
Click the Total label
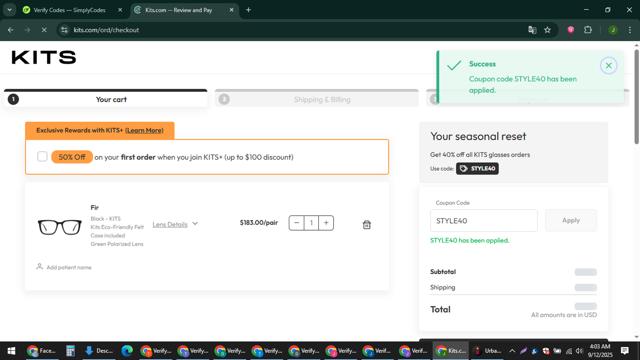pyautogui.click(x=440, y=309)
